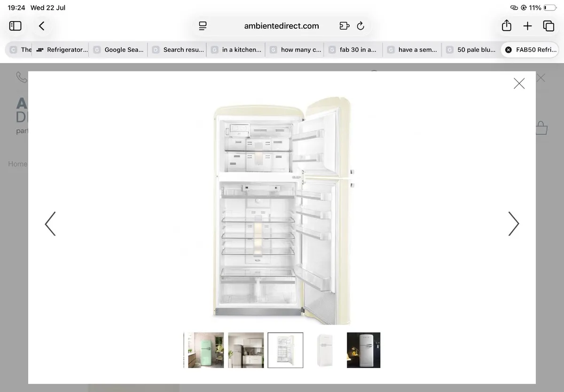Close the image lightbox
Viewport: 564px width, 392px height.
[519, 84]
